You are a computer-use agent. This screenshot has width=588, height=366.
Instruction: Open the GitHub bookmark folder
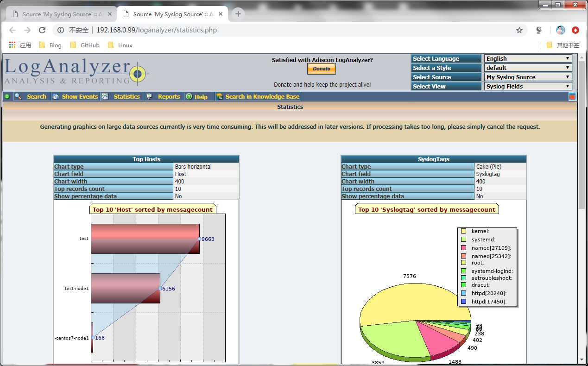pyautogui.click(x=85, y=45)
